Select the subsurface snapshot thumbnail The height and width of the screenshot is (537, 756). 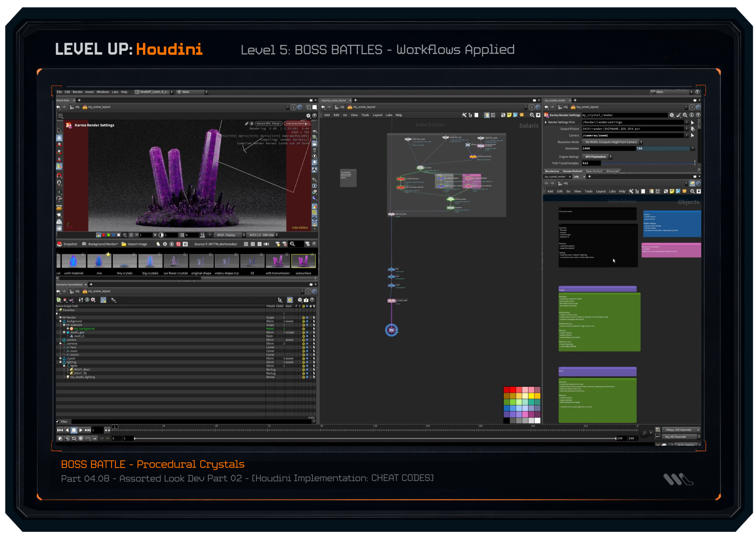[x=303, y=261]
